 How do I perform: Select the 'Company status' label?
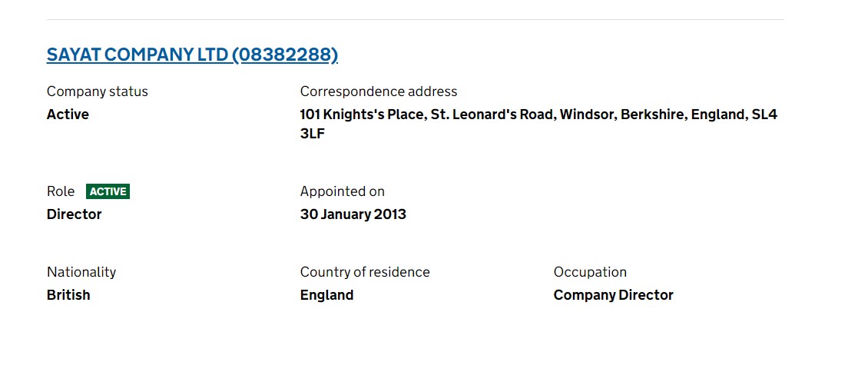pos(98,91)
